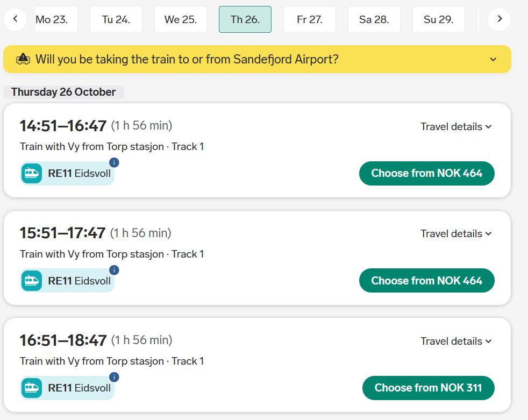The width and height of the screenshot is (528, 420).
Task: Click train icon of 16:51 departure
Action: click(x=32, y=388)
